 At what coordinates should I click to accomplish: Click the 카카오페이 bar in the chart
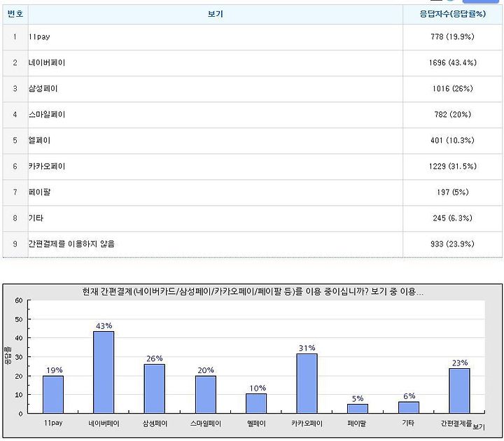click(x=307, y=384)
